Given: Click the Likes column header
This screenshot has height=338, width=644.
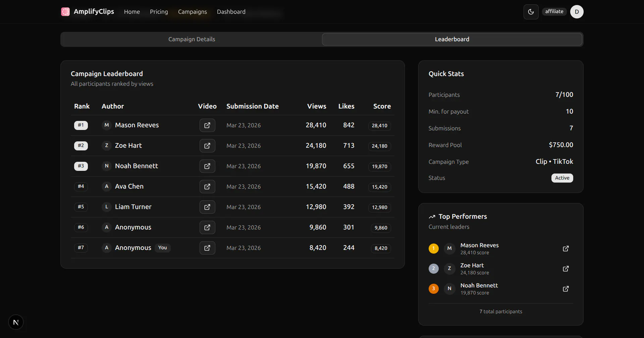Looking at the screenshot, I should [x=346, y=106].
